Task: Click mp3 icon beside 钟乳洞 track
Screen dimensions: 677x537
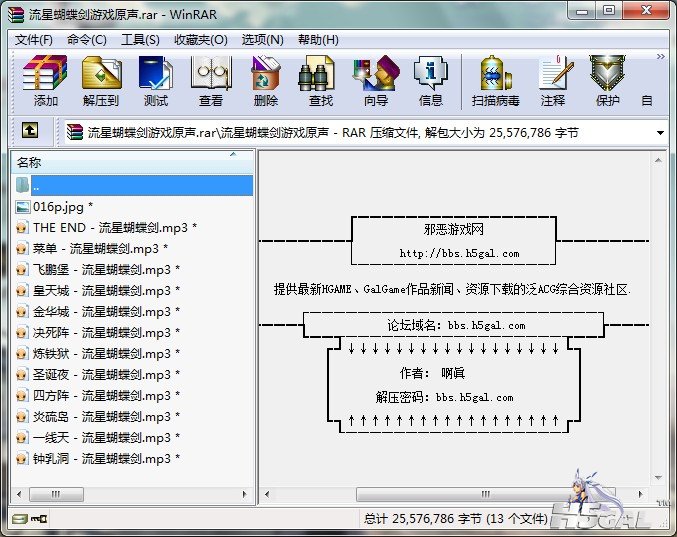Action: [x=22, y=458]
